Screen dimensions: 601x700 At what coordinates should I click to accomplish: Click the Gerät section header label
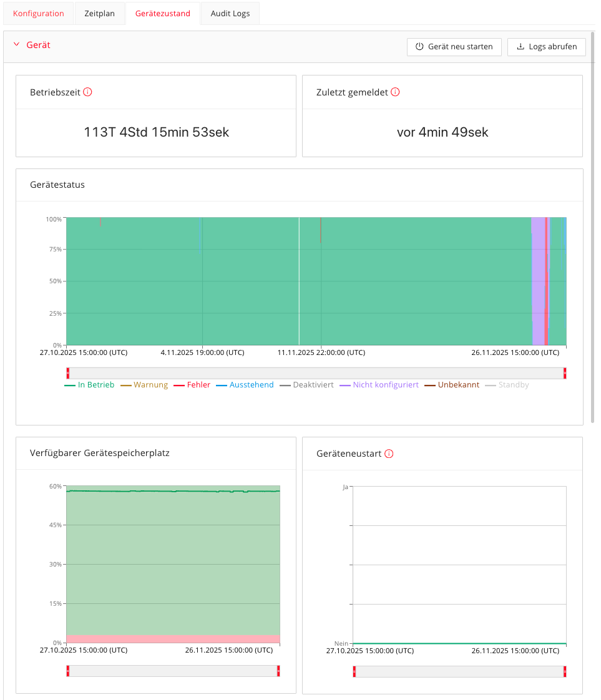tap(39, 45)
